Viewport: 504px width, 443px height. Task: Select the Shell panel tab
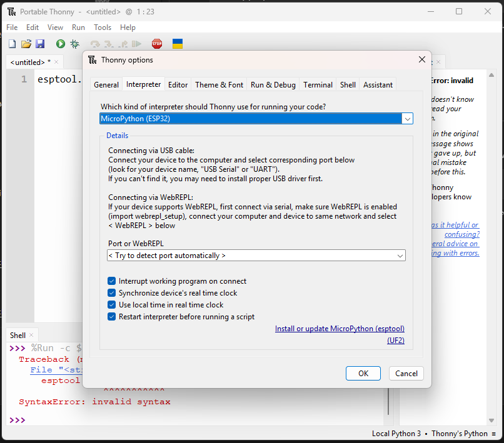[x=18, y=335]
